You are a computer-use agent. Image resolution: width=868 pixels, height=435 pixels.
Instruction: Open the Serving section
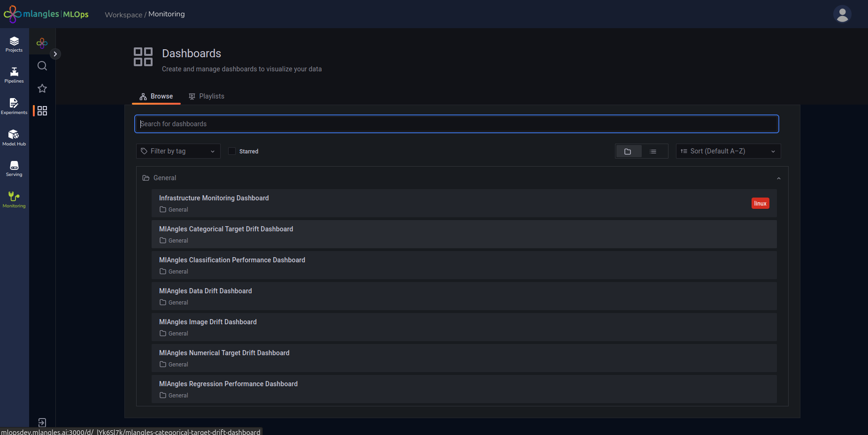click(x=14, y=168)
